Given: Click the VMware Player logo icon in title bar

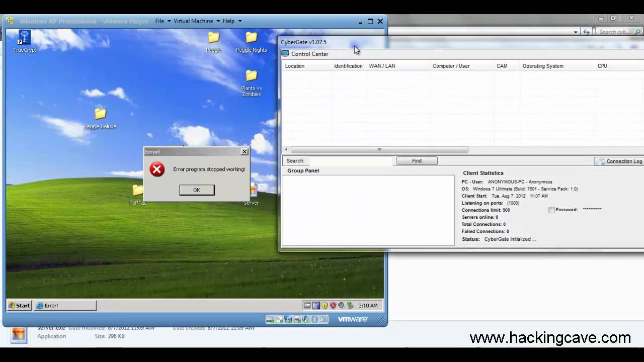Looking at the screenshot, I should (x=10, y=21).
